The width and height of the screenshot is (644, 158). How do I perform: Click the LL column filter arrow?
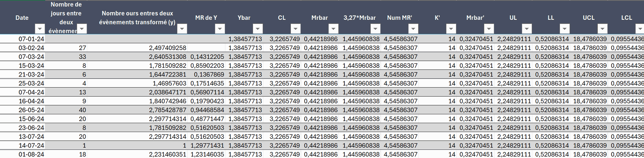pyautogui.click(x=565, y=29)
